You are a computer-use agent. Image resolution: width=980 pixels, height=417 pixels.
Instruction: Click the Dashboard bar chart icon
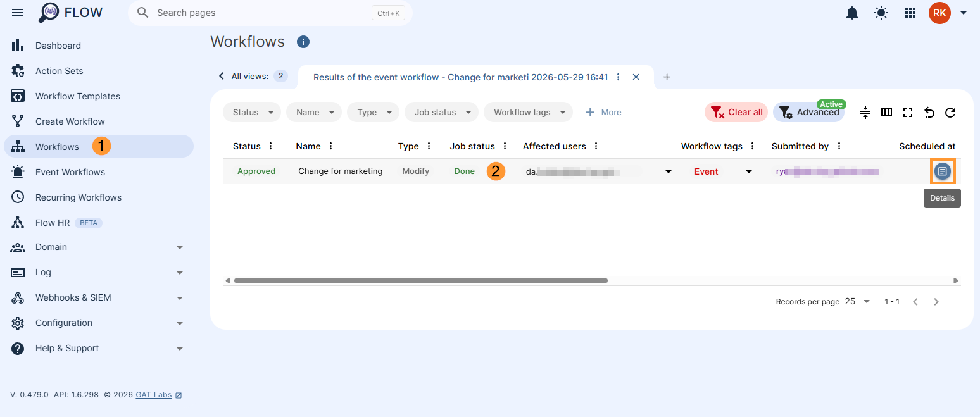(x=18, y=46)
